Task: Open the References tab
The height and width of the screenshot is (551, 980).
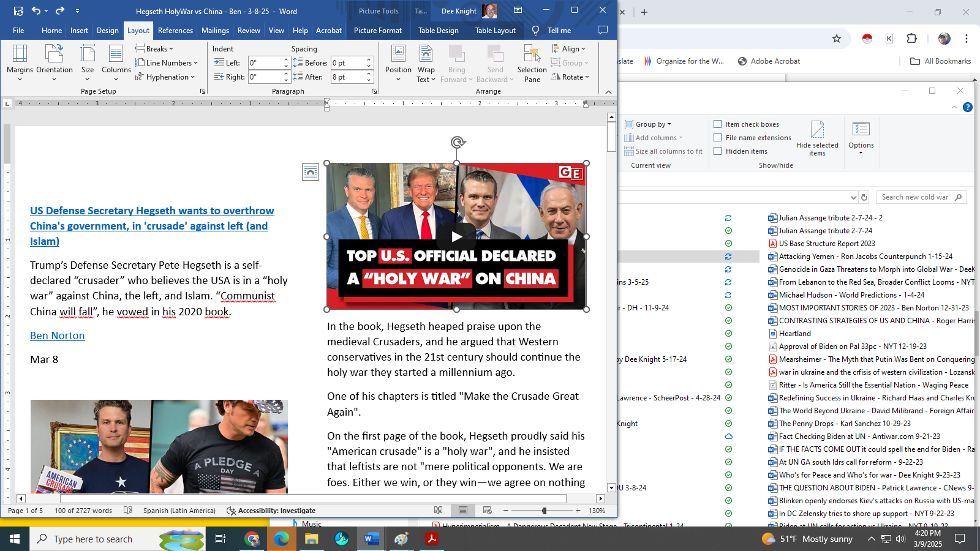Action: [x=175, y=30]
